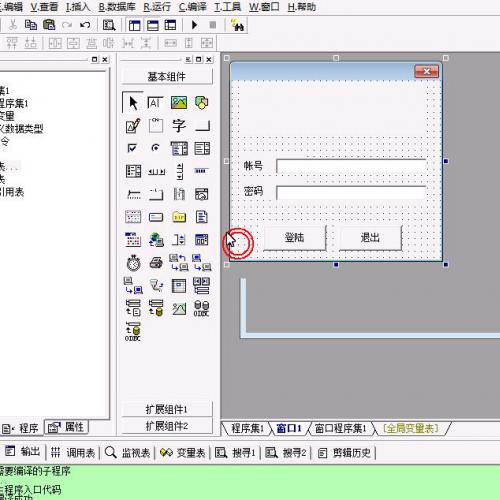Switch to the 窗口程序集1 tab
The width and height of the screenshot is (500, 500).
coord(340,428)
